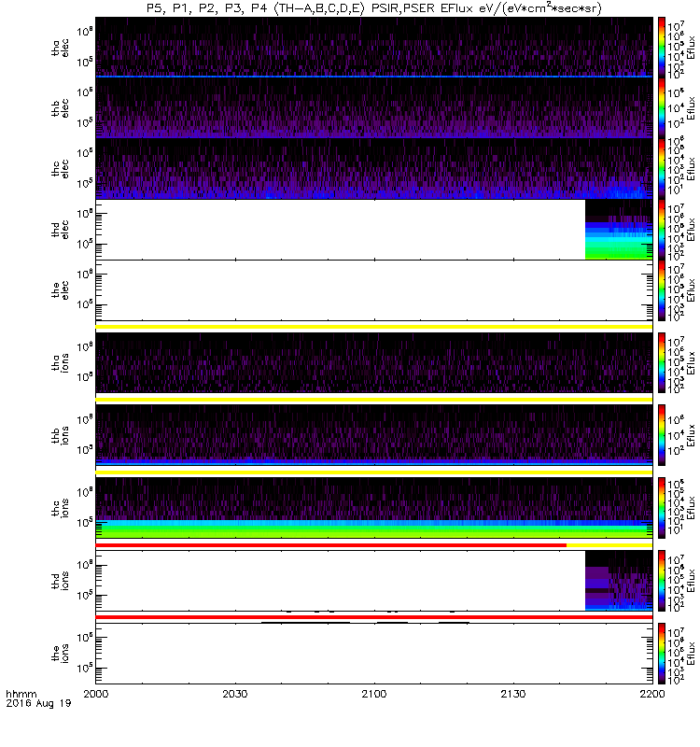Select the tha ions Eflux color bar
The width and height of the screenshot is (700, 747).
tap(662, 363)
